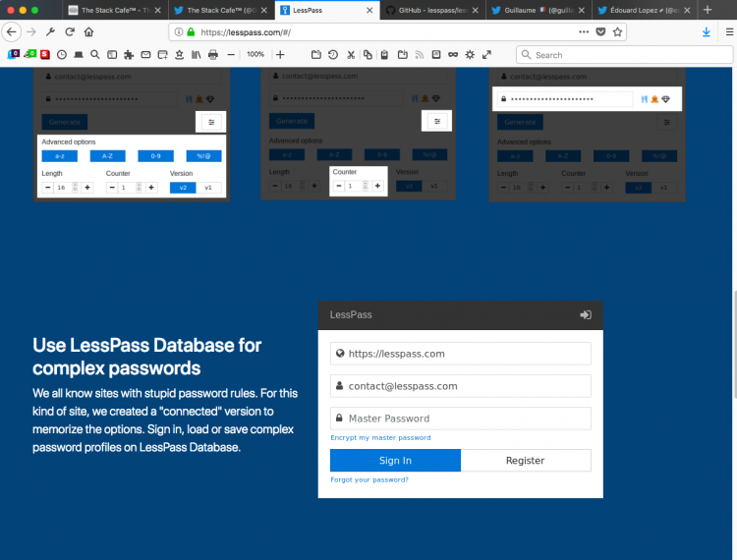
Task: Toggle the a-z lowercase option
Action: [x=60, y=156]
